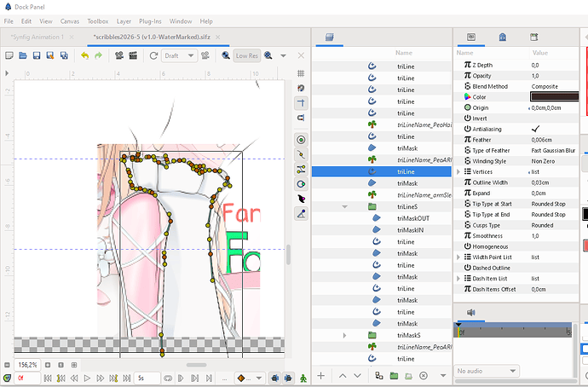
Task: Click the Color parameter swatch
Action: (554, 97)
